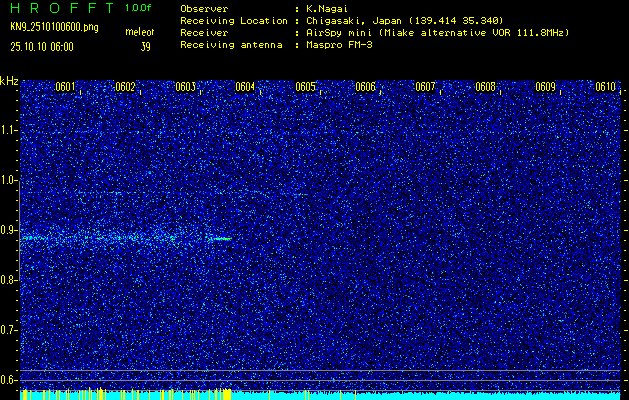Select the 0610 time marker
Screen dimensions: 629x400
coord(605,87)
